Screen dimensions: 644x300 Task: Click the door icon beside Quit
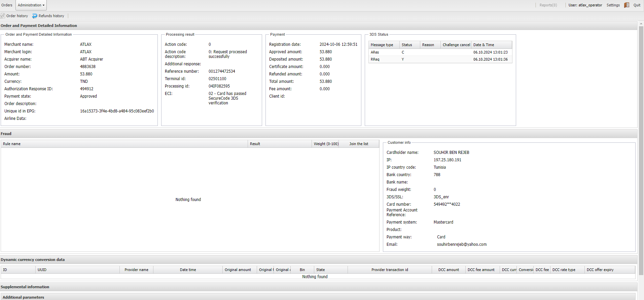click(x=627, y=5)
